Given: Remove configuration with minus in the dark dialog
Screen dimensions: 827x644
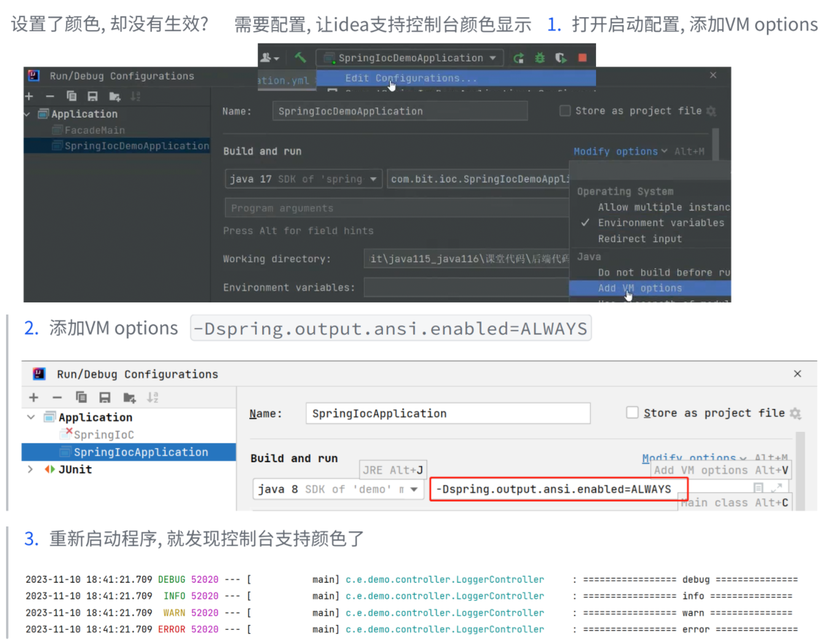Looking at the screenshot, I should (x=50, y=96).
